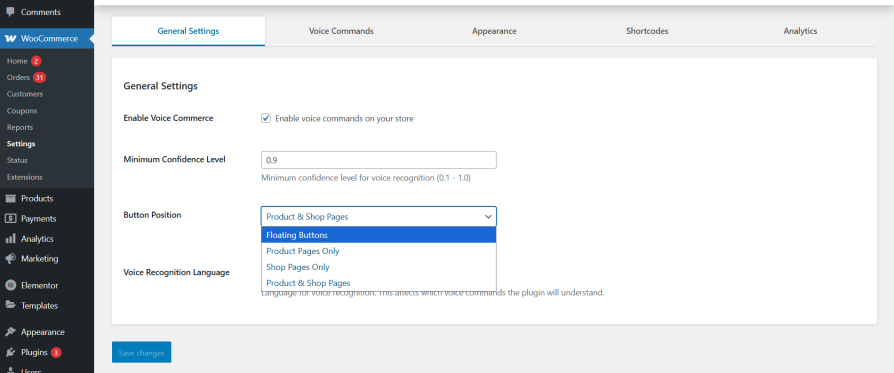
Task: Click the WooCommerce logo icon in sidebar
Action: tap(10, 39)
